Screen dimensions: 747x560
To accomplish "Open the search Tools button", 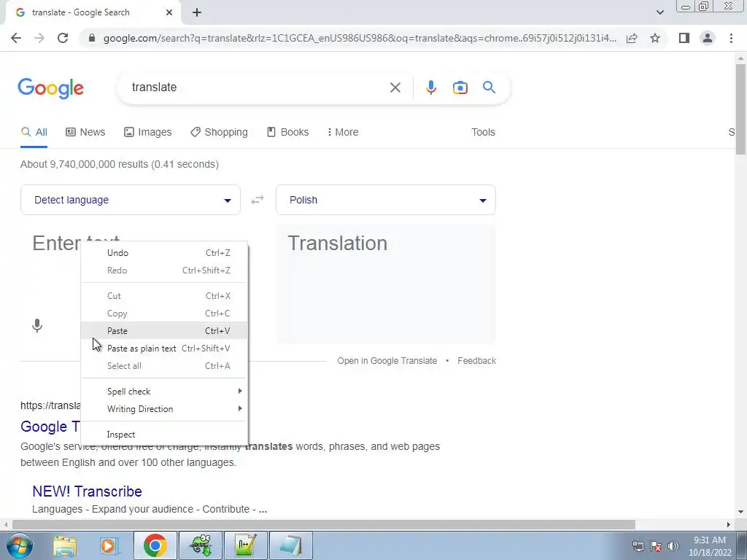I will (483, 132).
